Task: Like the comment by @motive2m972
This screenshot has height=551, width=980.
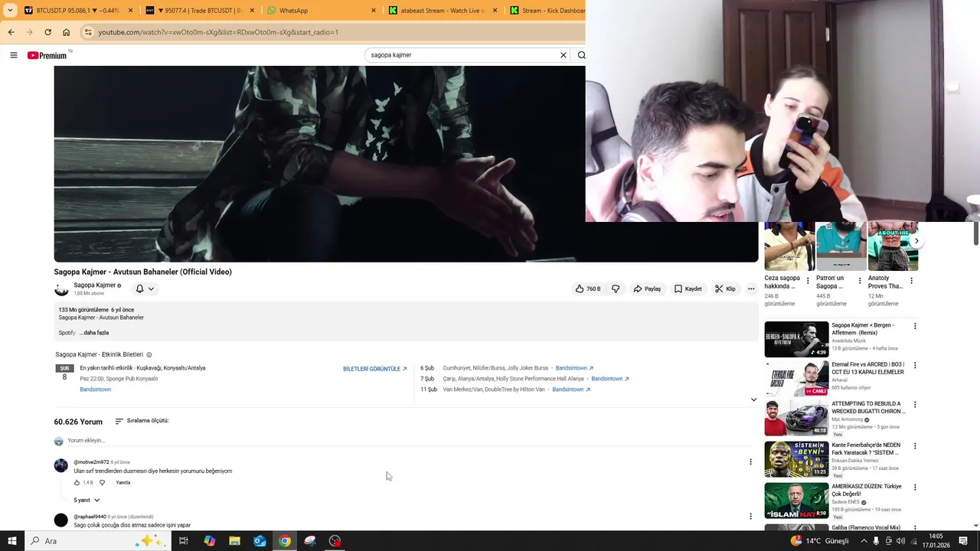Action: 77,483
